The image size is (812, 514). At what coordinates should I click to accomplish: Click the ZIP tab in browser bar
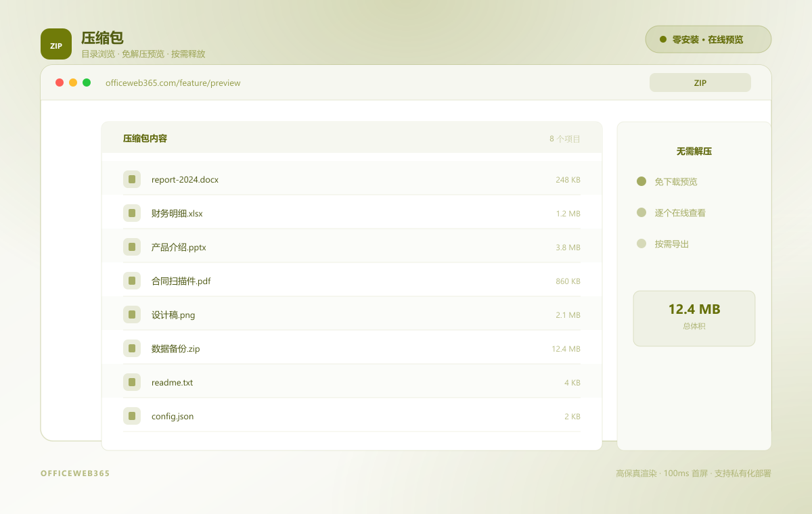700,83
